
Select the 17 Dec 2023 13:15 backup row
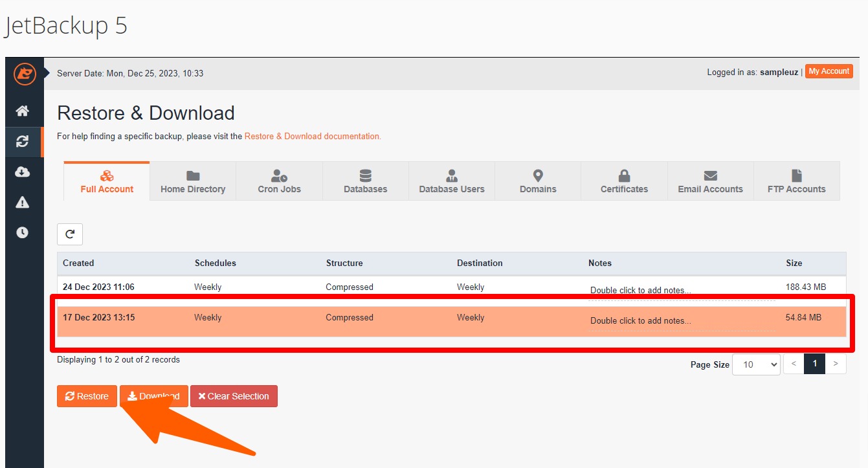451,321
